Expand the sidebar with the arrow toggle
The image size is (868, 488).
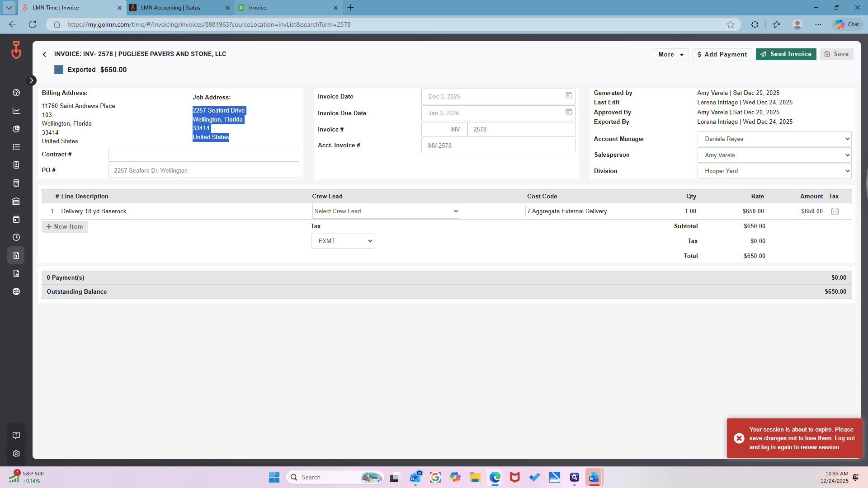[31, 80]
